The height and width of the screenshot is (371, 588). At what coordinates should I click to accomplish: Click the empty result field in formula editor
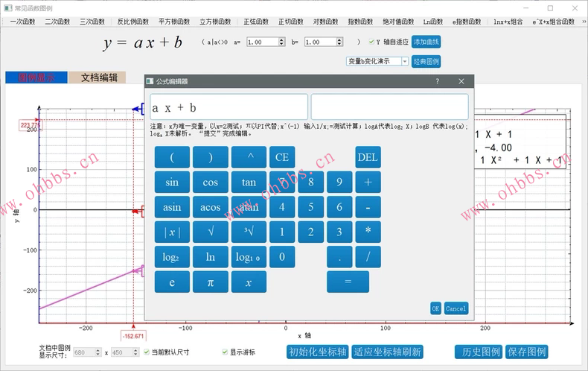coord(389,107)
